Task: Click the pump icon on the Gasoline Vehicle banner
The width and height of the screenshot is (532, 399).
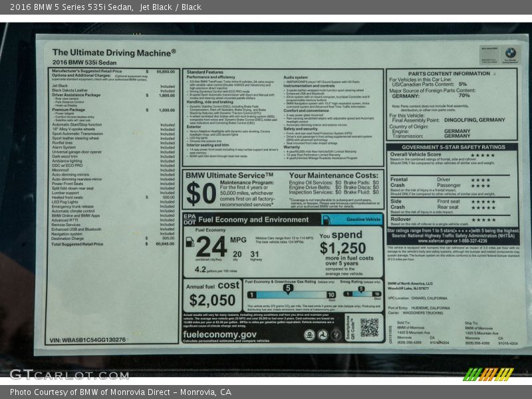Action: pyautogui.click(x=327, y=220)
